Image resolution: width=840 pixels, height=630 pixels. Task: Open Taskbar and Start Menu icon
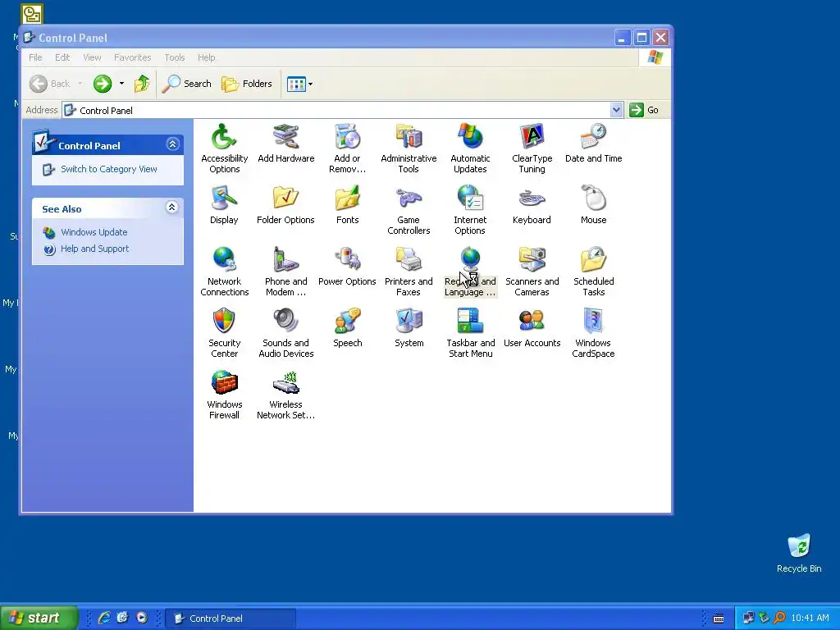[x=470, y=333]
